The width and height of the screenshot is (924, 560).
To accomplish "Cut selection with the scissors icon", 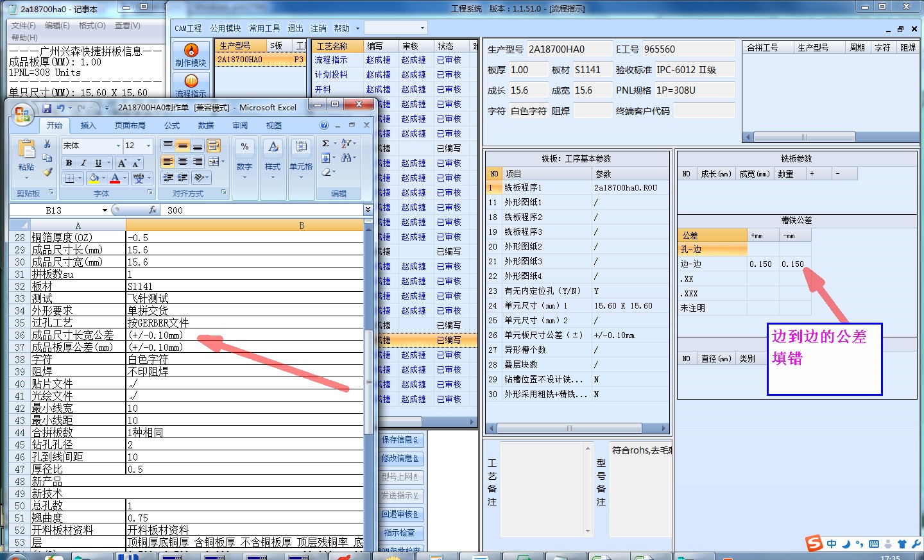I will pos(47,144).
